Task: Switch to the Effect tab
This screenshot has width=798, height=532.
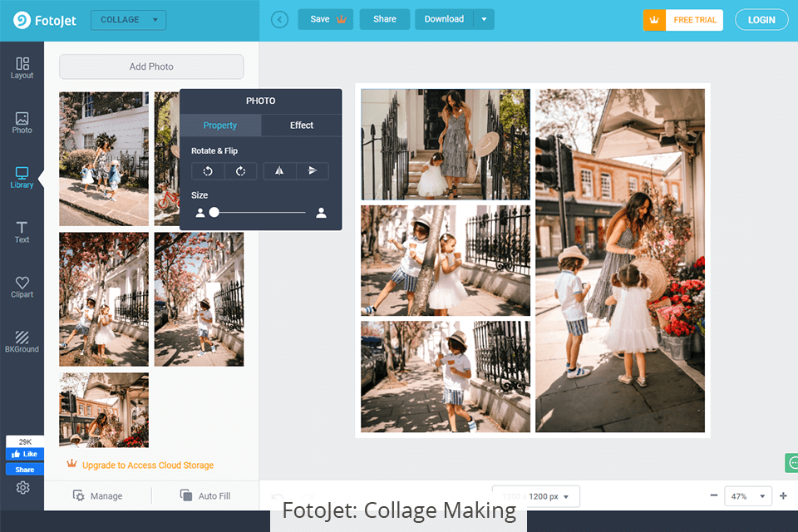Action: pyautogui.click(x=301, y=126)
